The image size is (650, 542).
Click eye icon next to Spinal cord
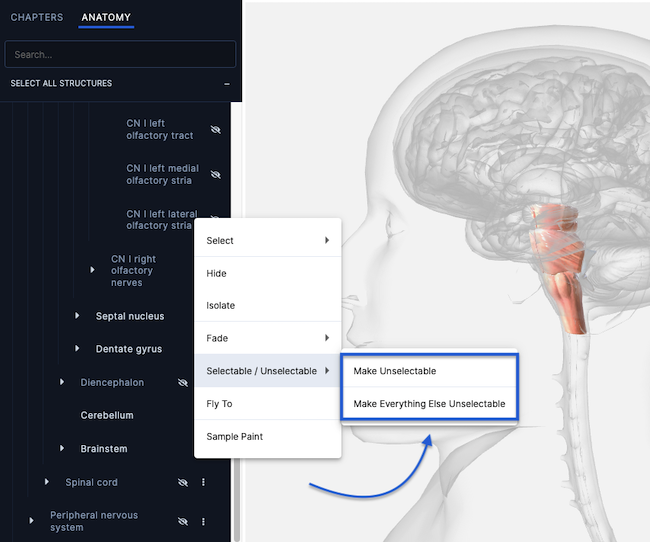point(182,482)
